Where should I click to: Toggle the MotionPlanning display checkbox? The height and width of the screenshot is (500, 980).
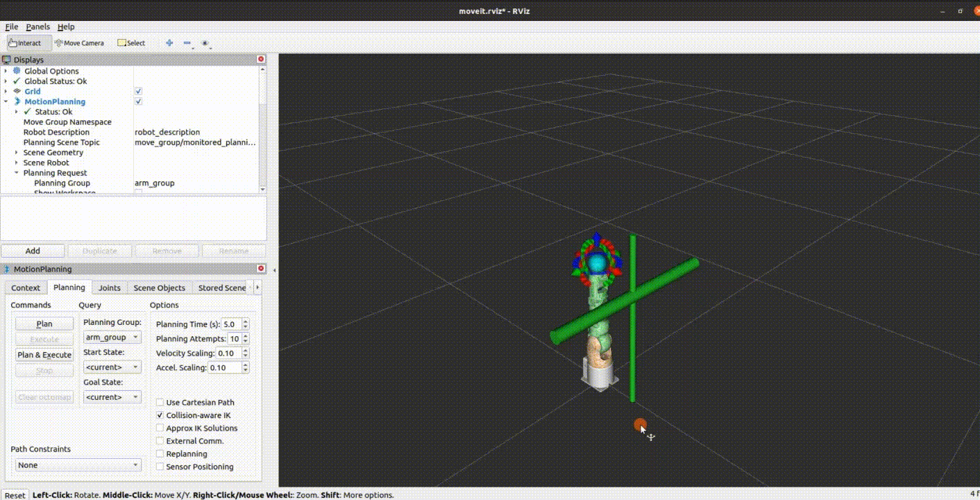pyautogui.click(x=139, y=101)
